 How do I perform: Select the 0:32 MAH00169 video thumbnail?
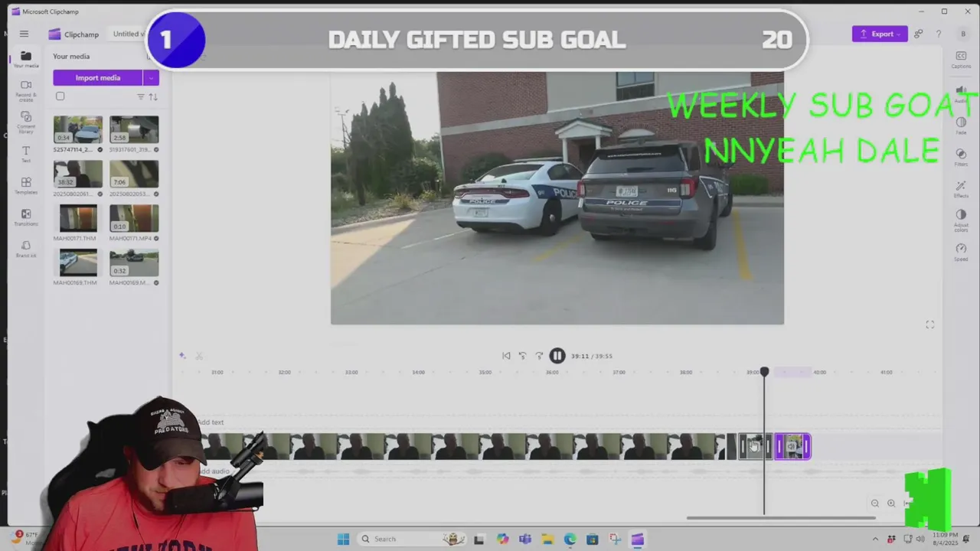(134, 262)
